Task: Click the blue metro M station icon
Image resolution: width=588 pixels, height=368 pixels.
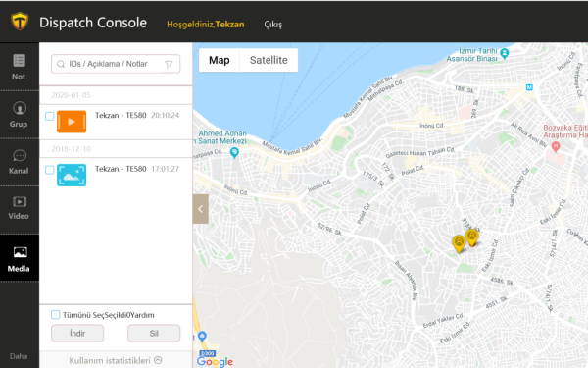Action: 529,87
